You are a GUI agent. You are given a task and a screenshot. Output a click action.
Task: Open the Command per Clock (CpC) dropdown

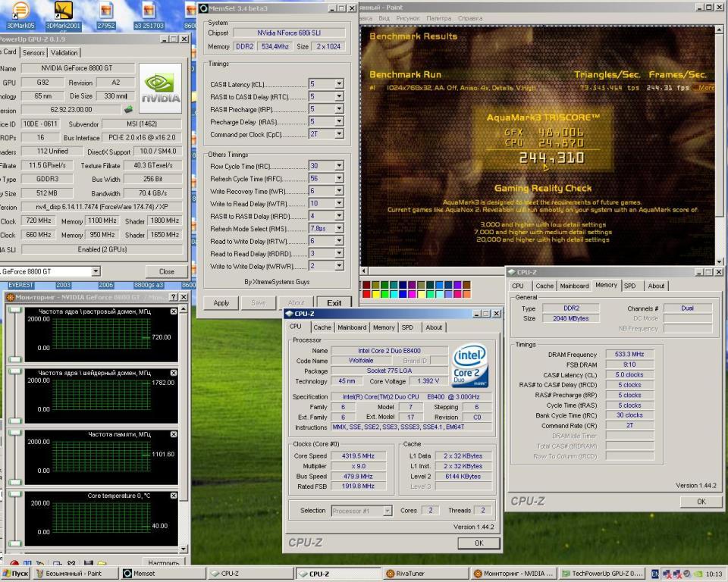(x=340, y=134)
